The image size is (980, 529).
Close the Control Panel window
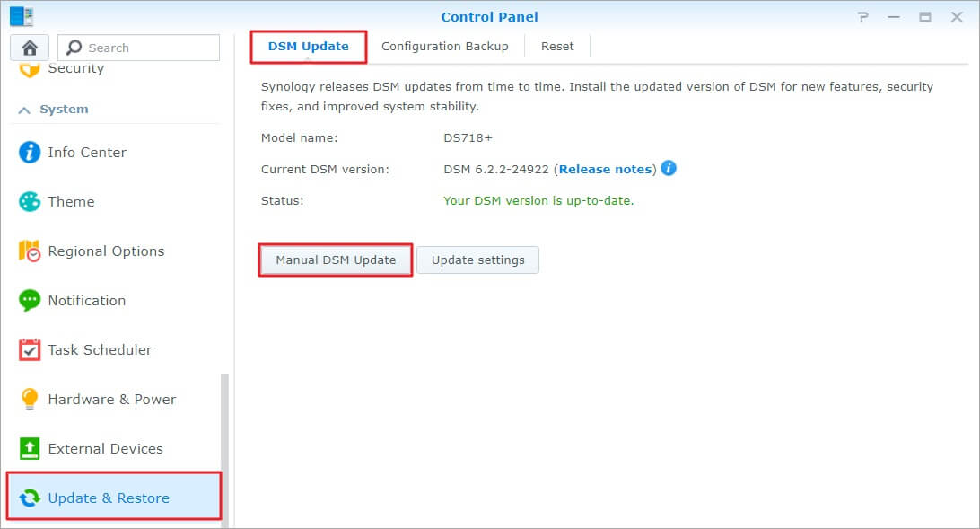click(x=957, y=17)
